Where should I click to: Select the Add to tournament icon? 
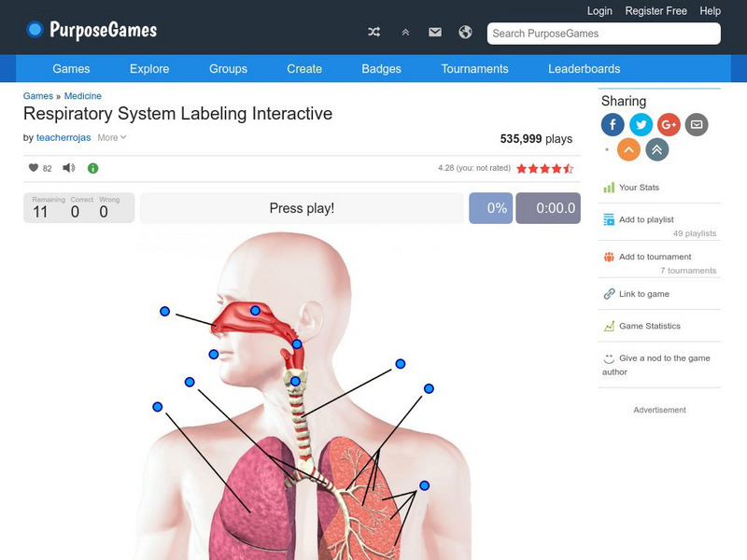(x=606, y=257)
